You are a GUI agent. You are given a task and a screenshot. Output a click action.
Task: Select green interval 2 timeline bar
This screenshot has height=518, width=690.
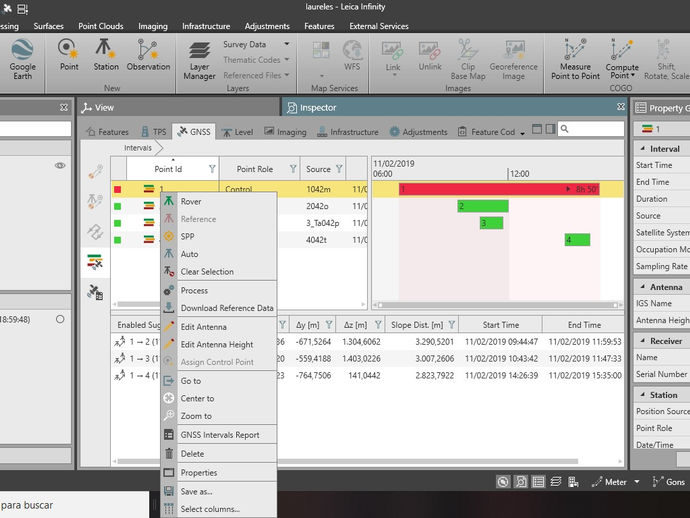point(483,206)
